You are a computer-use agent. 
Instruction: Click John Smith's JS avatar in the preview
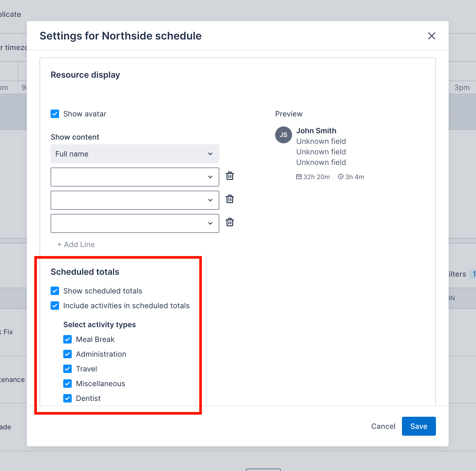pyautogui.click(x=283, y=135)
